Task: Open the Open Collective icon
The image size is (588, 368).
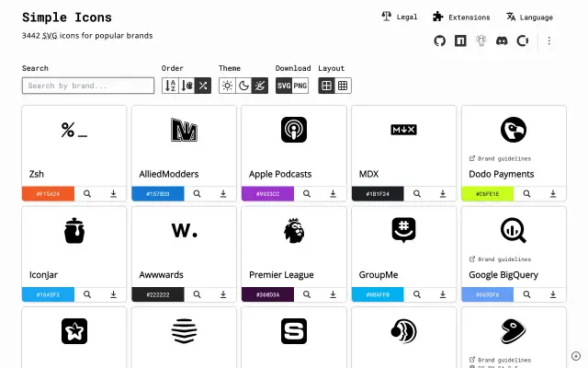Action: click(x=523, y=40)
